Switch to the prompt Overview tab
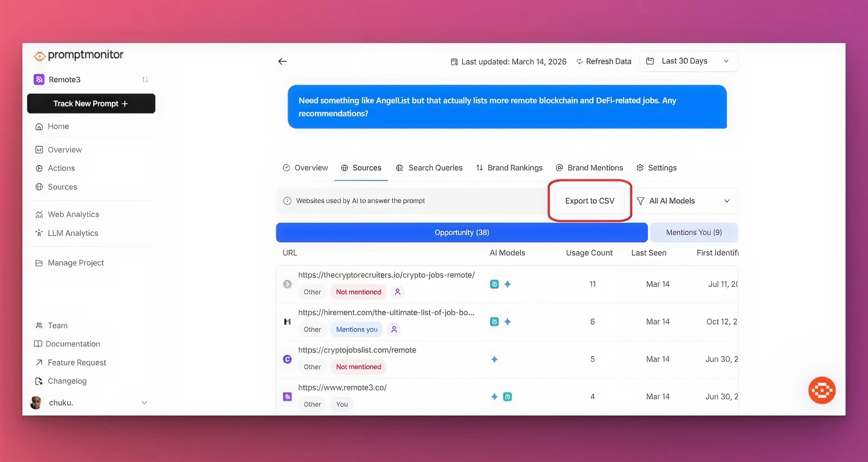This screenshot has height=462, width=868. (x=305, y=168)
